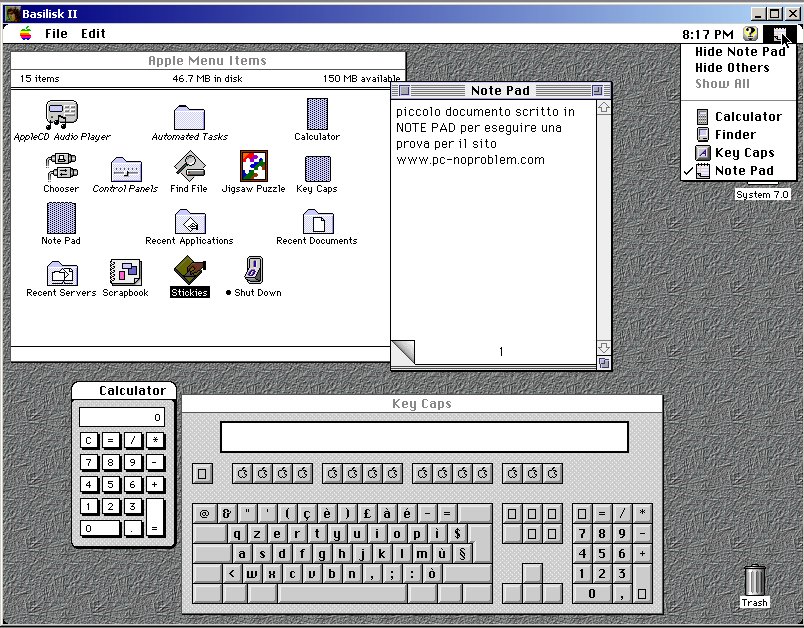Choose Hide Others from application menu
The image size is (804, 628).
coord(732,68)
